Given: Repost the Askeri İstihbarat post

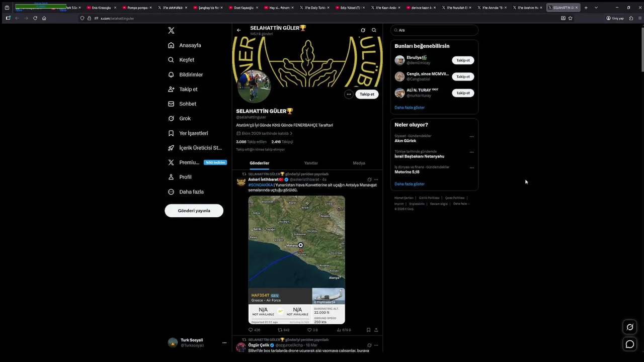Looking at the screenshot, I should tap(284, 330).
